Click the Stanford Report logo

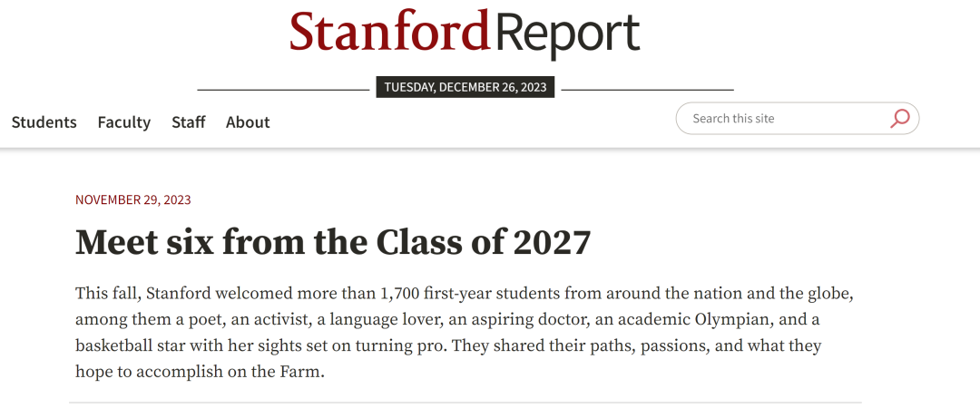tap(465, 33)
